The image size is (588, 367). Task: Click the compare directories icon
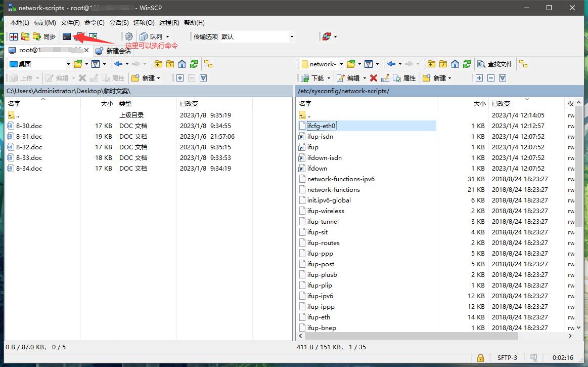[x=14, y=36]
